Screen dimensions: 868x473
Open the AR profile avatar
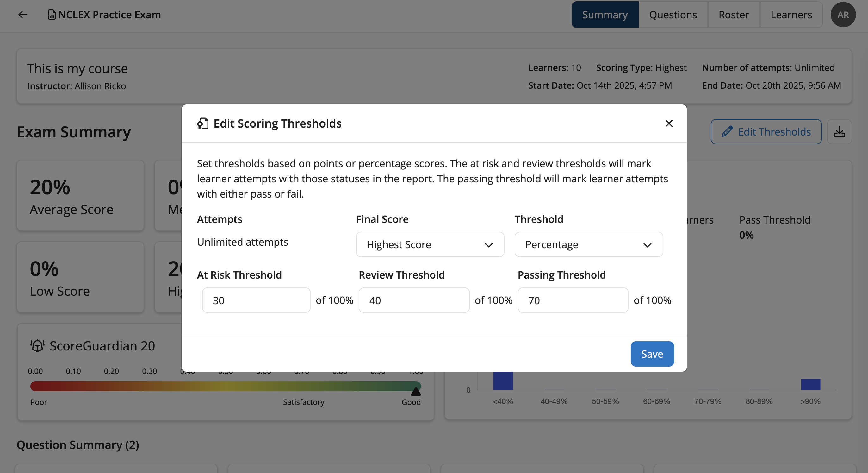click(843, 15)
